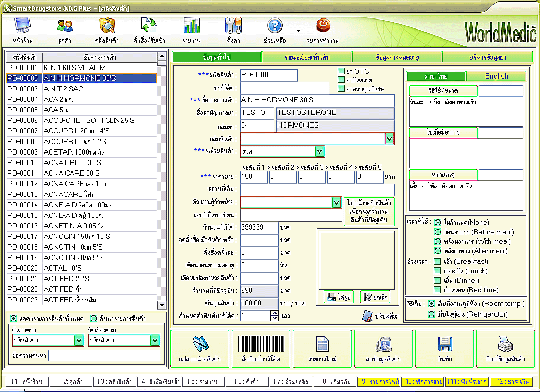Click the ใส่รูป add image button
This screenshot has width=540, height=392.
[x=339, y=297]
